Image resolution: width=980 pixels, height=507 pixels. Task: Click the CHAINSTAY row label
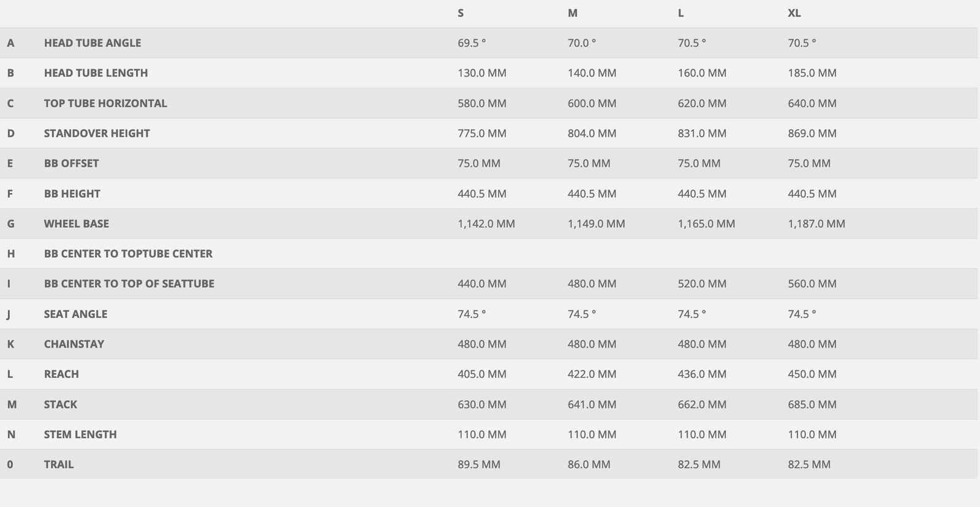click(x=74, y=344)
